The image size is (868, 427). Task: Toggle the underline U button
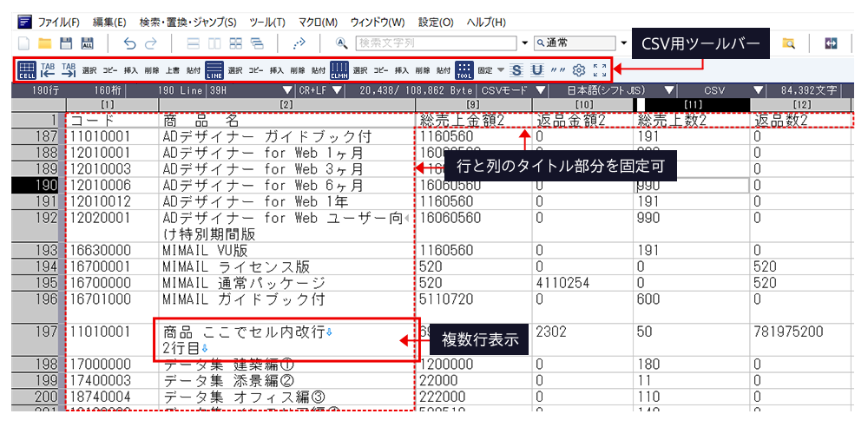(537, 70)
